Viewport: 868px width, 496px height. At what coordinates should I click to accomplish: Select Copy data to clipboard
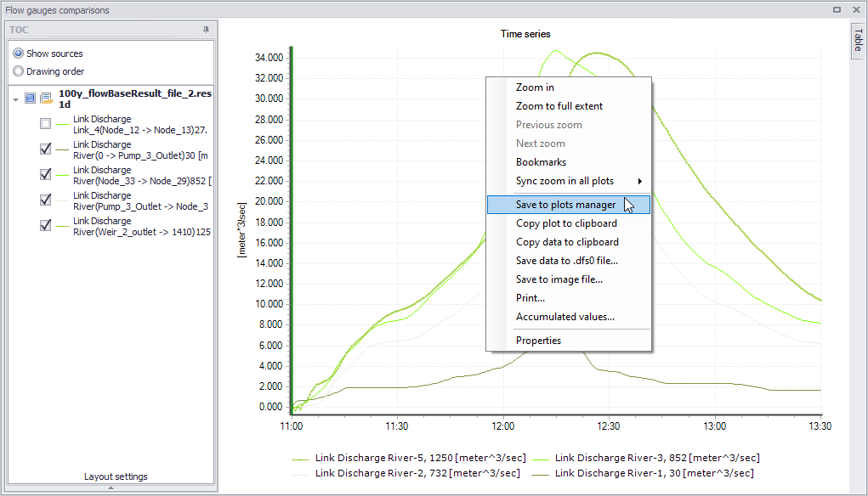pyautogui.click(x=569, y=242)
